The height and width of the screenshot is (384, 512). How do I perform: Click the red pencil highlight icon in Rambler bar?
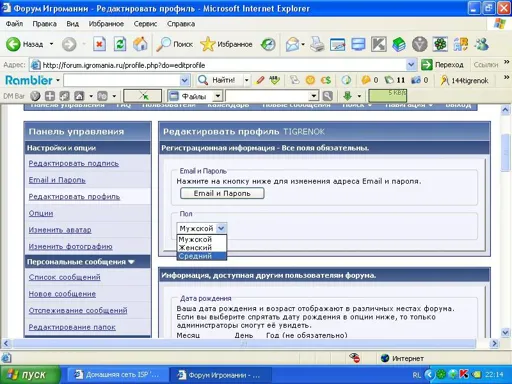260,80
